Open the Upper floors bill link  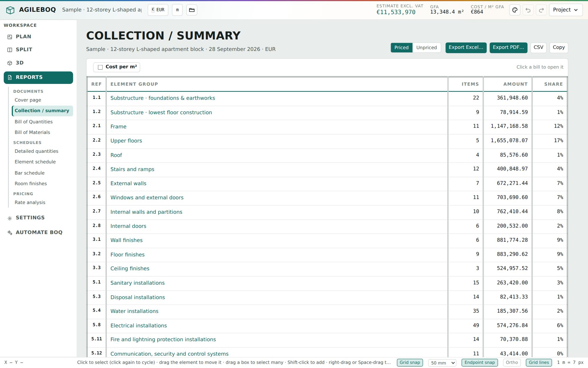[126, 141]
